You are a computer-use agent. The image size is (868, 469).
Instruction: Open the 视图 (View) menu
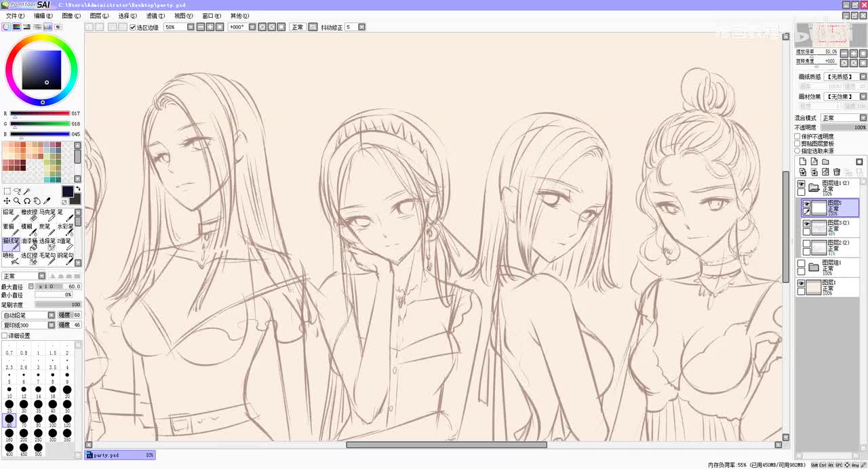184,16
